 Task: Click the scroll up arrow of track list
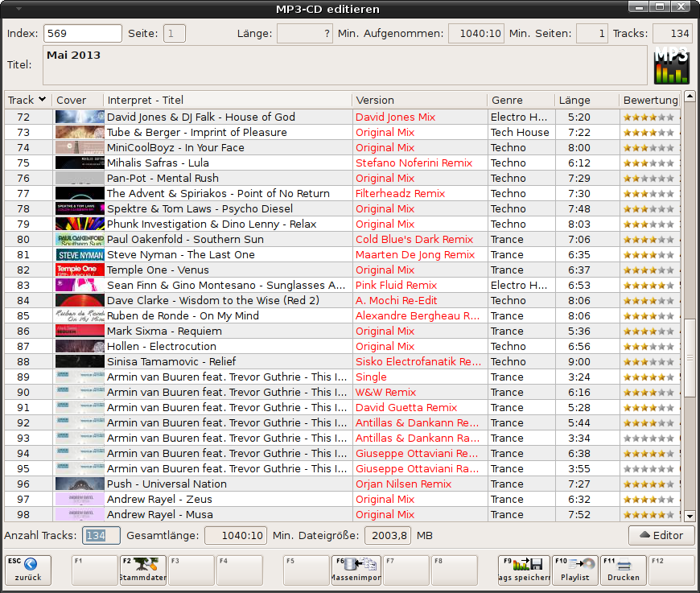[x=690, y=96]
